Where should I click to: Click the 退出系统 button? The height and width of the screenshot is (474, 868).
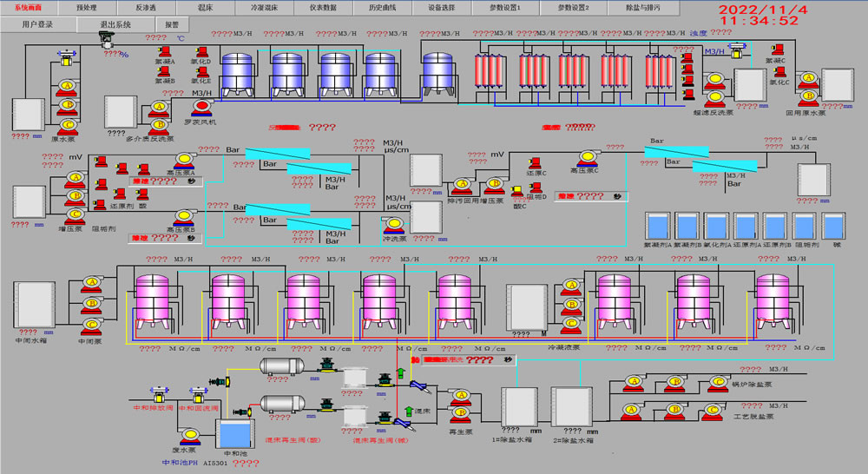[x=115, y=24]
